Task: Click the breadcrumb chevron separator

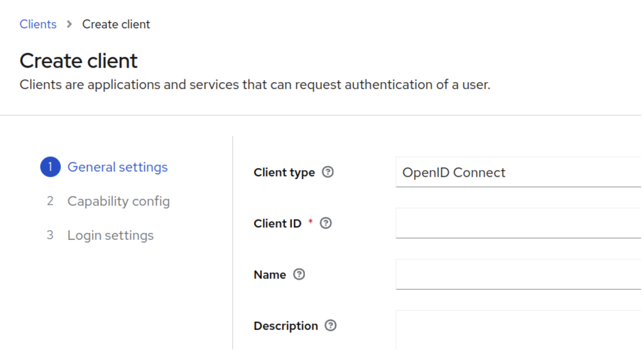Action: point(69,24)
